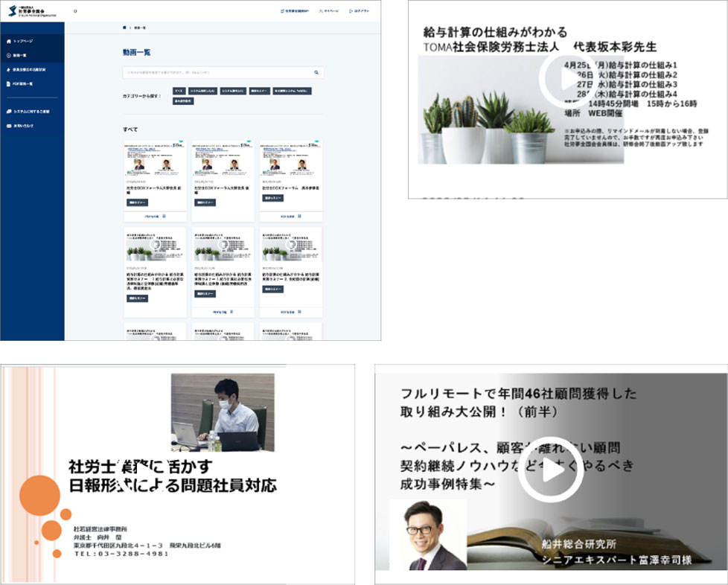Viewport: 728px width, 585px height.
Task: Play the 給与計算実務セミナー1 前編 video in the list
Action: click(x=155, y=246)
